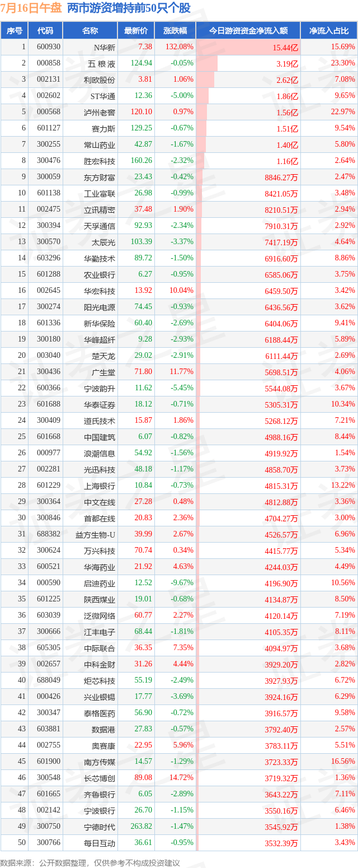Image resolution: width=358 pixels, height=868 pixels.
Task: Select stock name 益方生物-U
Action: pos(95,534)
